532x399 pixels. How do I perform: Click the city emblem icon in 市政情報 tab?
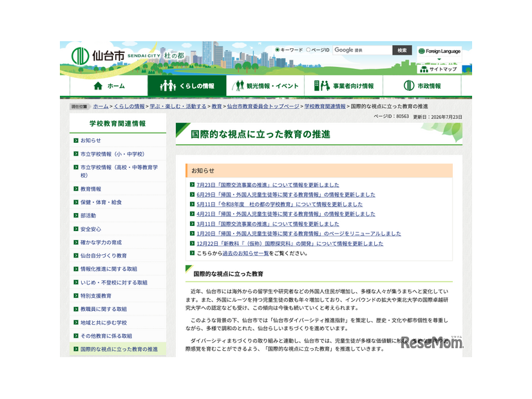coord(409,86)
